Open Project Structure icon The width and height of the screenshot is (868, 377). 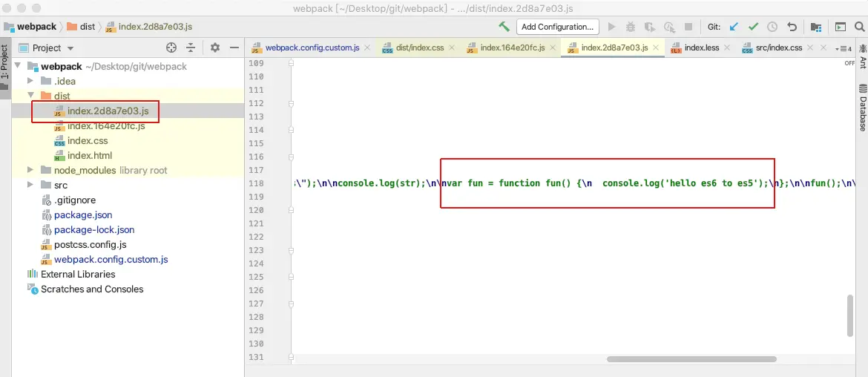click(815, 27)
